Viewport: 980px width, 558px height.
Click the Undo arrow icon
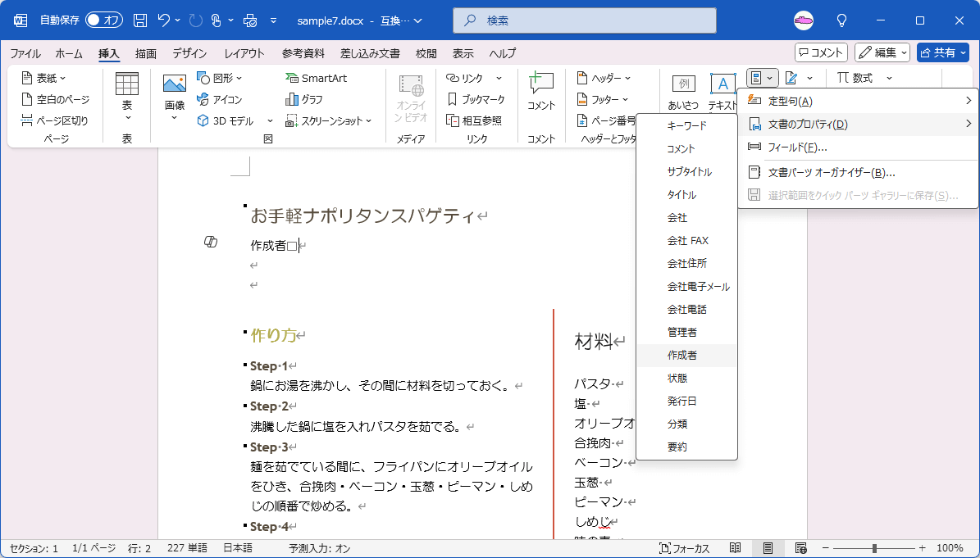tap(164, 20)
